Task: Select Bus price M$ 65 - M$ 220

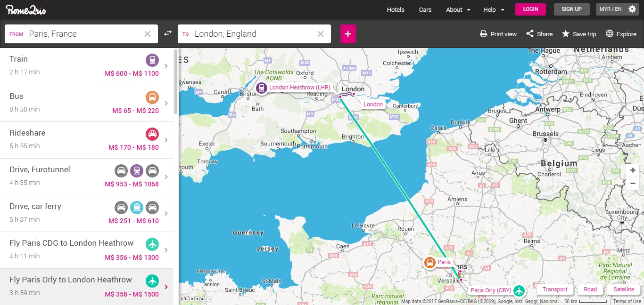Action: click(135, 111)
